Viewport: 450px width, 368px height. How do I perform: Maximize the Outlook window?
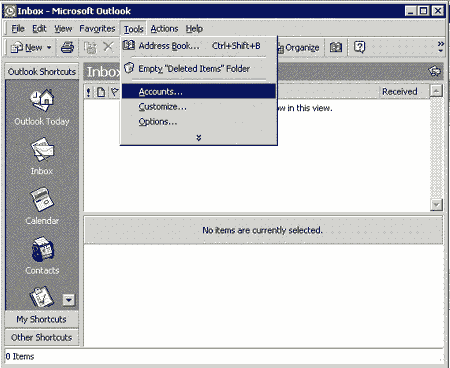coord(423,11)
